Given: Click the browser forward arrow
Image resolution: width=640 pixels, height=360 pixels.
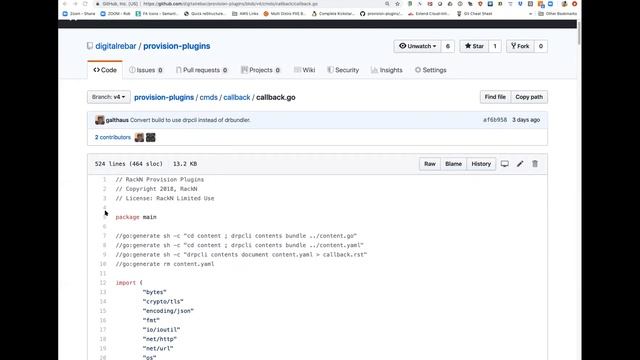Looking at the screenshot, I should [x=75, y=4].
